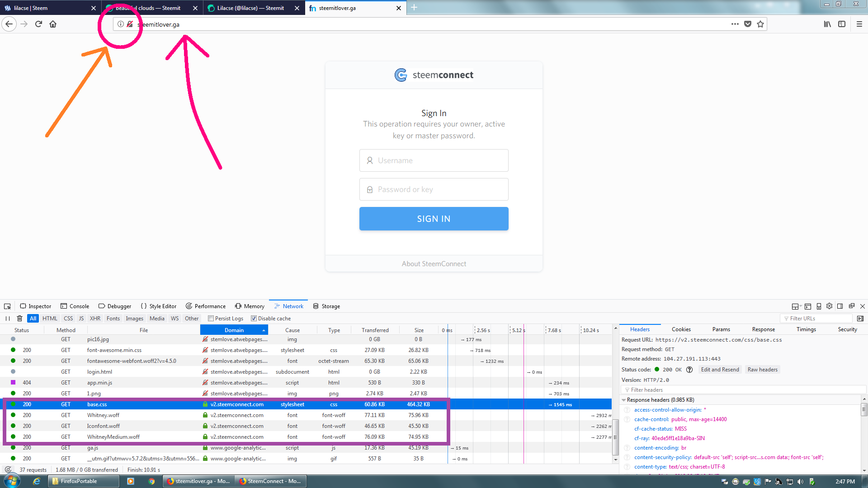Collapse Response headers section
This screenshot has height=488, width=868.
point(624,400)
